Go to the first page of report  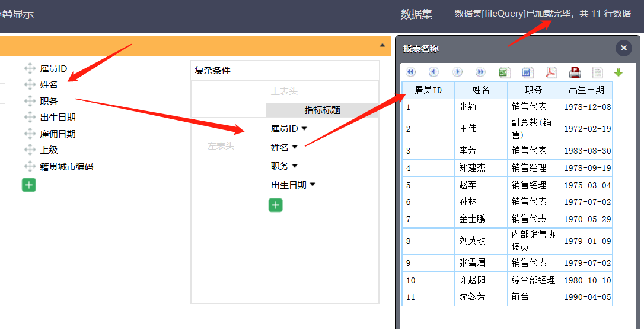coord(411,72)
